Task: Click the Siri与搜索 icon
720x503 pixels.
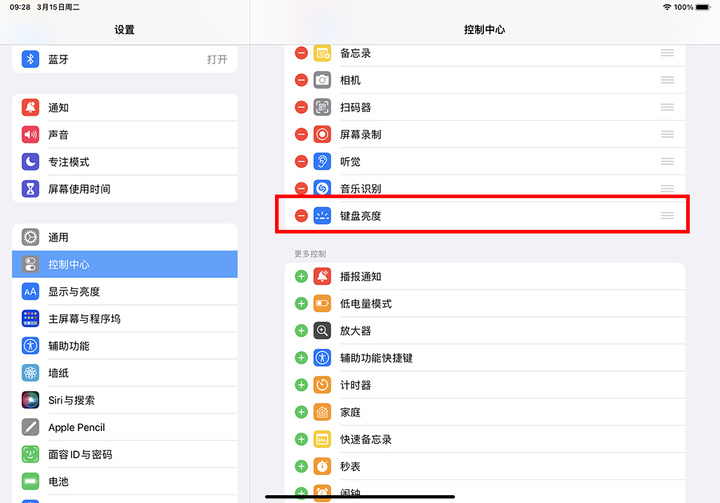Action: (31, 400)
